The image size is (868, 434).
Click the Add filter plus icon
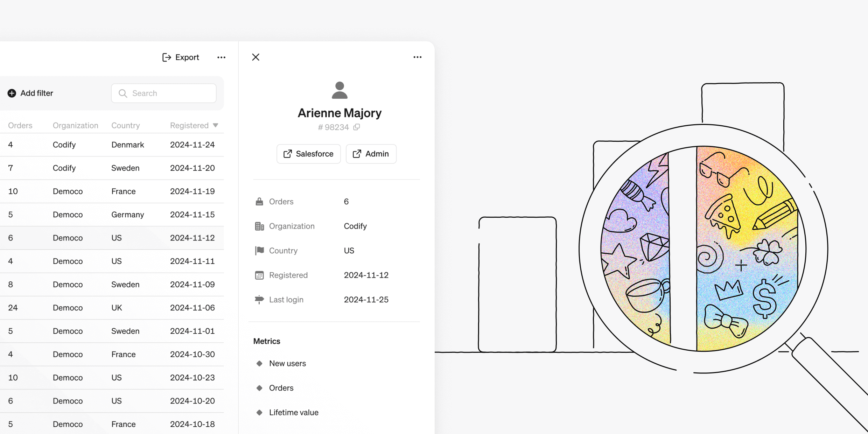(12, 93)
